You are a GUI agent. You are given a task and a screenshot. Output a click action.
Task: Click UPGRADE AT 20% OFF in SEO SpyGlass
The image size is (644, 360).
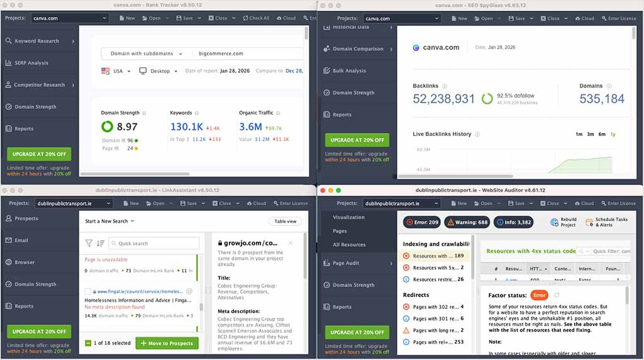coord(357,140)
